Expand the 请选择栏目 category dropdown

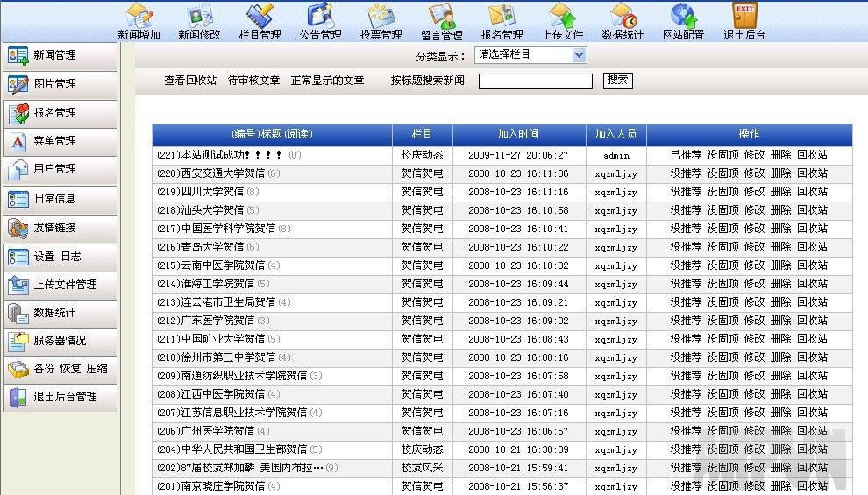point(530,55)
